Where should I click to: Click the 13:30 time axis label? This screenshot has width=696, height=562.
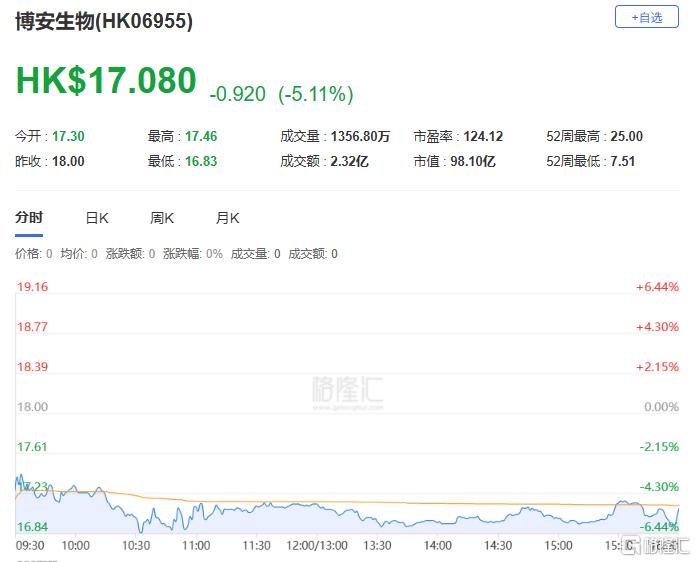(x=377, y=545)
